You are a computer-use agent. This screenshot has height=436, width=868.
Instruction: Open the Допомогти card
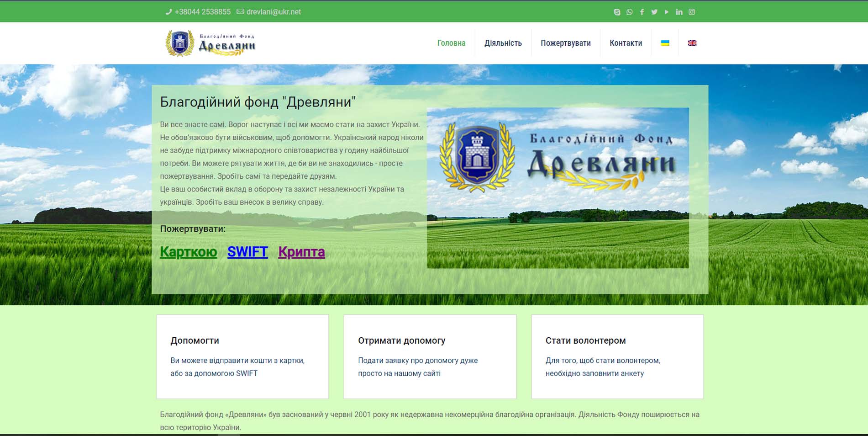pos(242,356)
